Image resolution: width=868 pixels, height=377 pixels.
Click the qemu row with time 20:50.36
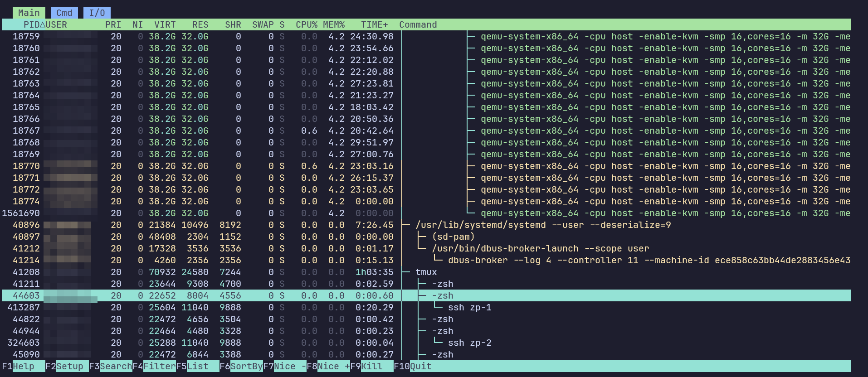pyautogui.click(x=426, y=119)
